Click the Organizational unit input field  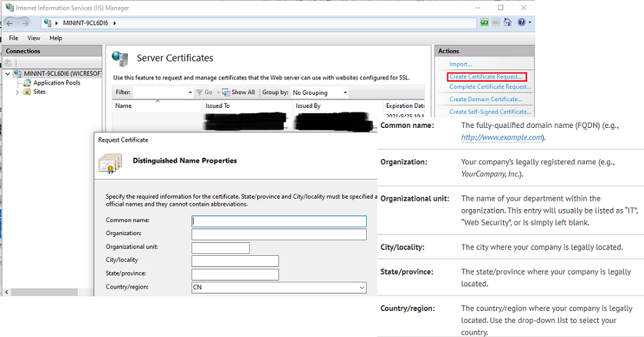[x=221, y=248]
